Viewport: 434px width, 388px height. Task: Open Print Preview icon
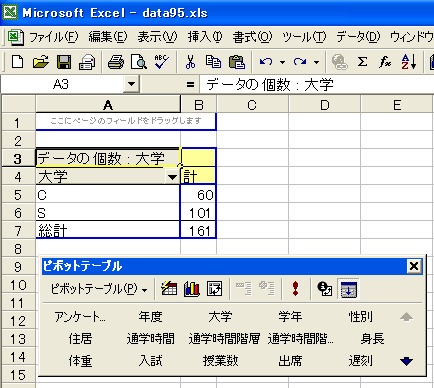(x=139, y=62)
